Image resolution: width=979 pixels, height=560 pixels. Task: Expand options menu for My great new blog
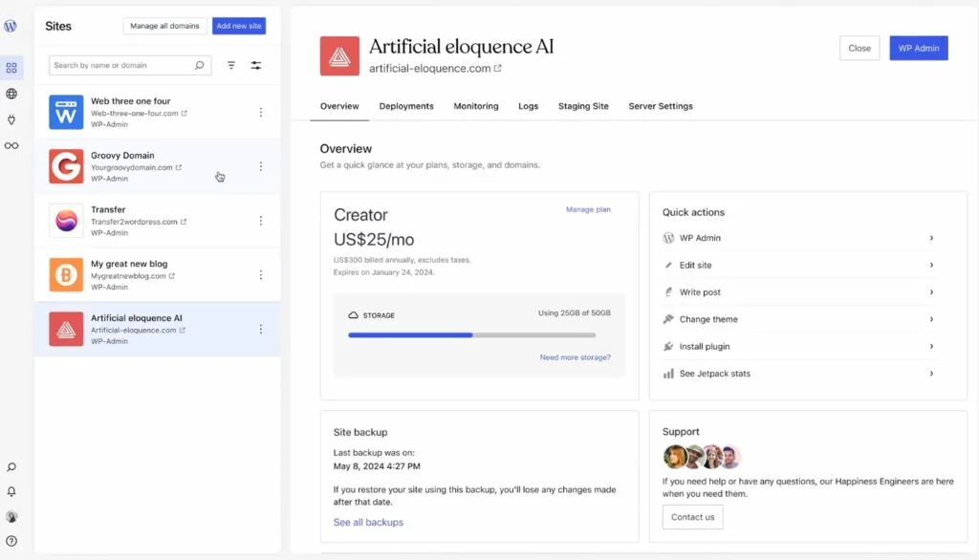click(x=261, y=275)
